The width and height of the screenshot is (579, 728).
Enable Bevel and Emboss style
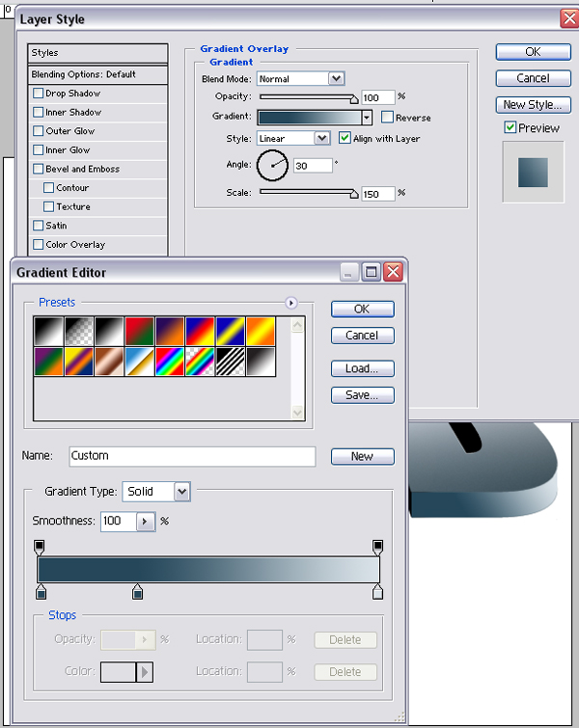[x=39, y=169]
